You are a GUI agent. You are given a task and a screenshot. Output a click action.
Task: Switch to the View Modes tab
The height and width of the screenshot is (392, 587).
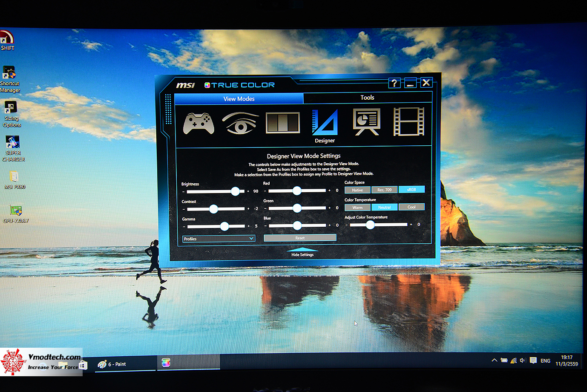pos(239,98)
